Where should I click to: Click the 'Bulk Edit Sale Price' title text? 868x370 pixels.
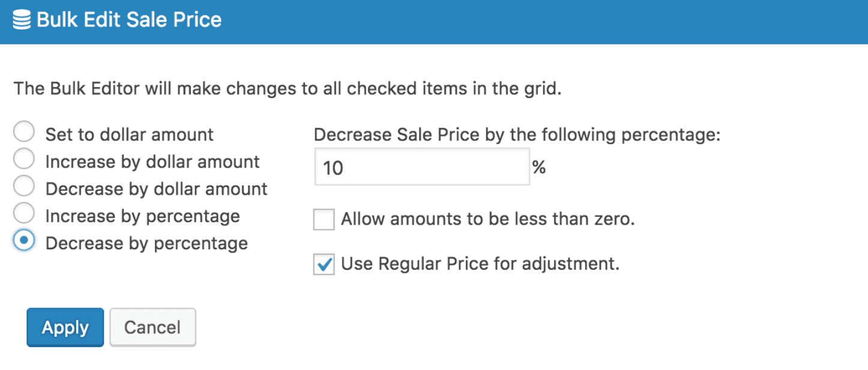(x=129, y=20)
